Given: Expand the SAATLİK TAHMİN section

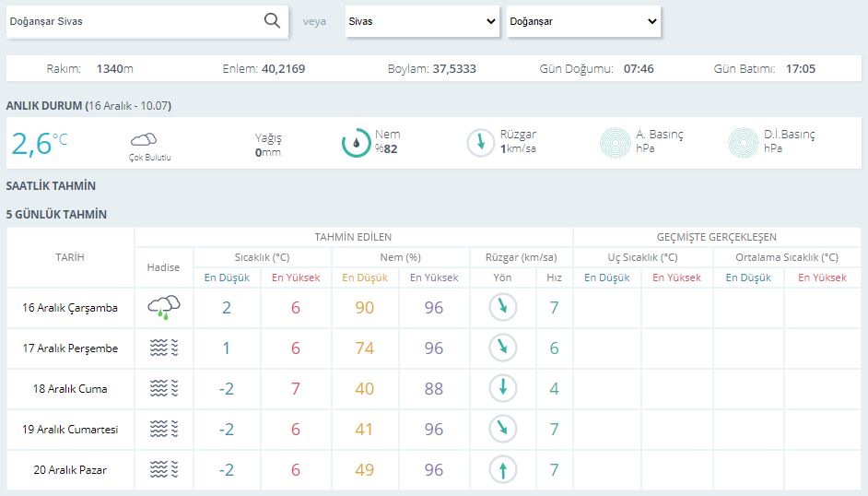Looking at the screenshot, I should click(x=51, y=186).
